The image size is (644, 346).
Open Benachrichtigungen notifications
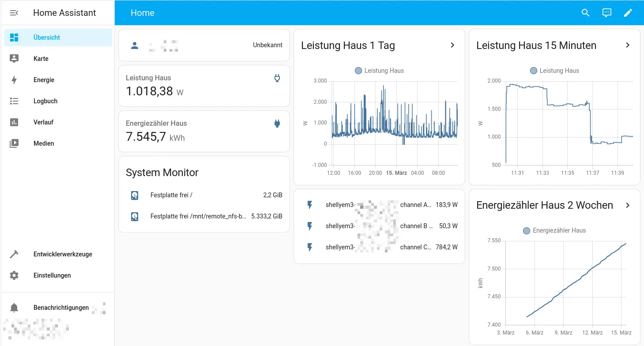click(x=61, y=308)
